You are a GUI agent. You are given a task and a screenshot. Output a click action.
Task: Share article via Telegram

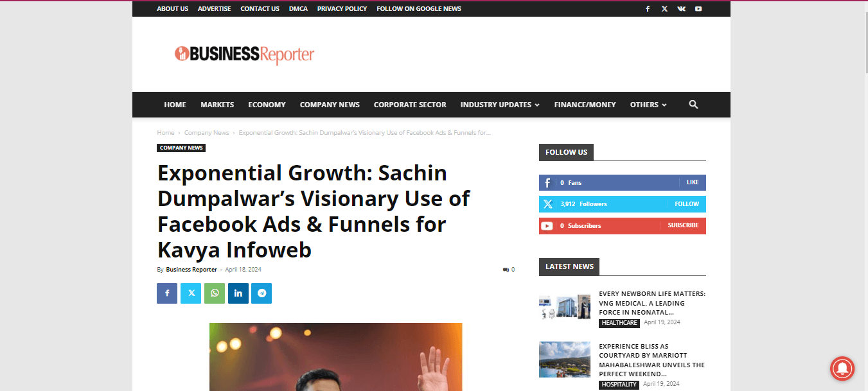click(x=261, y=293)
